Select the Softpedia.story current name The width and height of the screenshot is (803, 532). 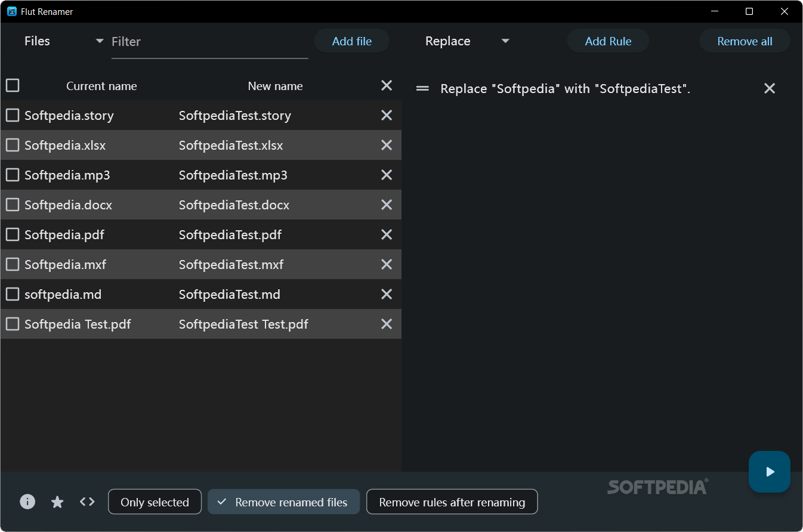[69, 116]
